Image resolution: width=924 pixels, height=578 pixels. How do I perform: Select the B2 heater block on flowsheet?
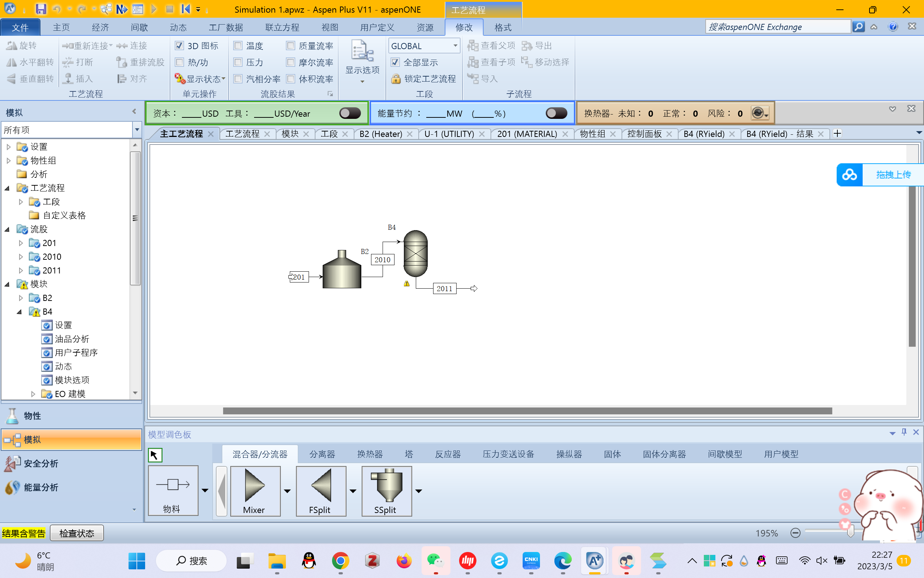point(342,269)
